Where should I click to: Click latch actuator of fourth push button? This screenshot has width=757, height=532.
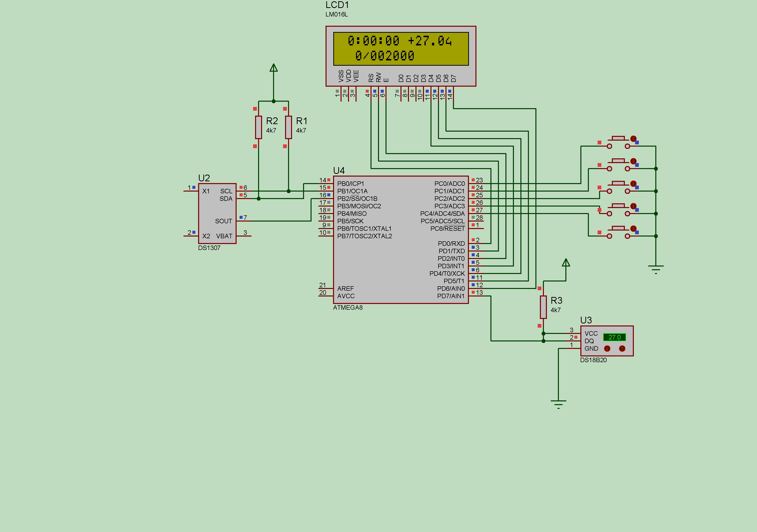point(633,206)
